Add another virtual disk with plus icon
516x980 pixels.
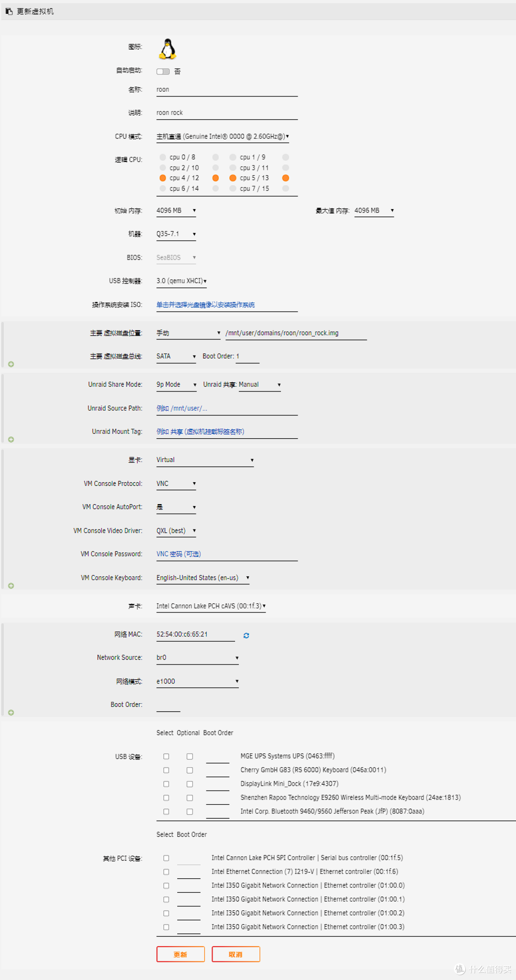point(11,364)
